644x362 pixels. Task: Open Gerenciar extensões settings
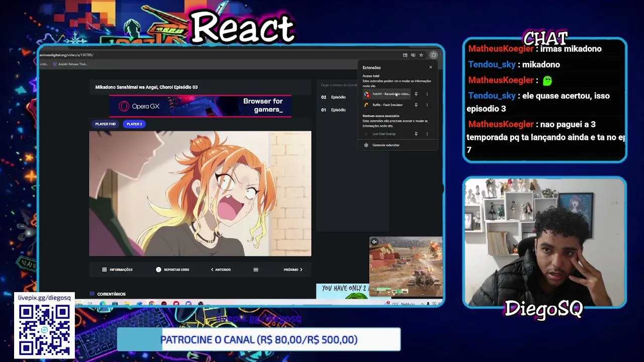point(397,145)
